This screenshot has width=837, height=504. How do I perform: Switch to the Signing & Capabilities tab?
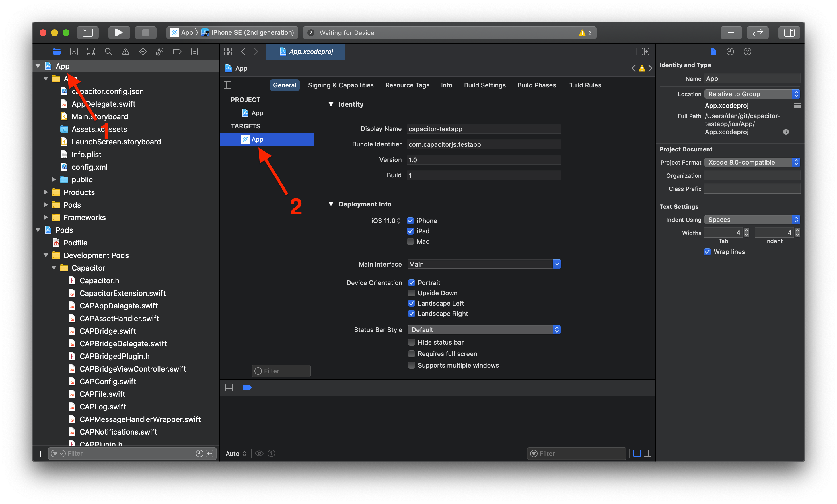tap(341, 85)
